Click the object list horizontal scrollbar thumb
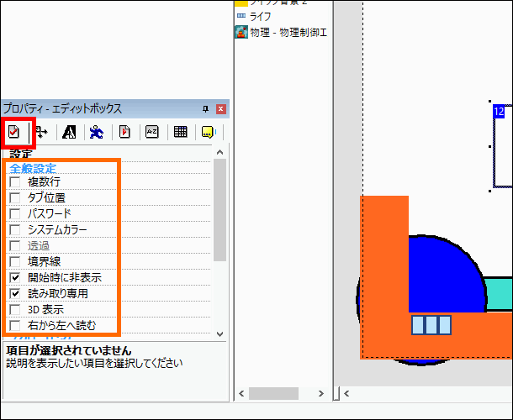The image size is (513, 420). (273, 393)
